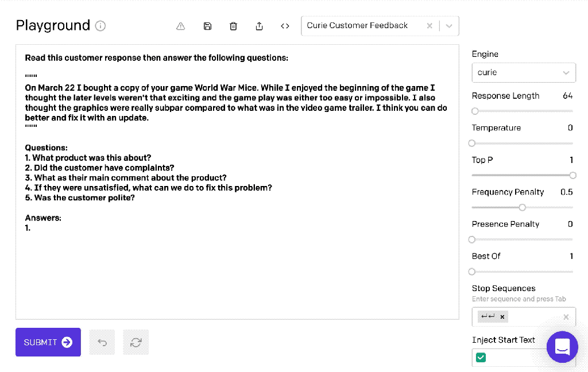Open the Intercom chat bubble
Screen dimensions: 588x372
coord(562,347)
